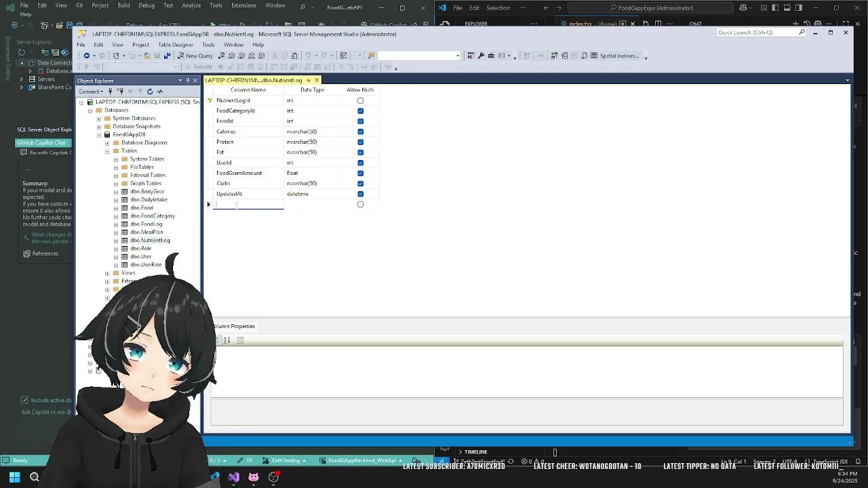This screenshot has width=868, height=488.
Task: Click the Manage Check Constraints icon
Action: 594,56
